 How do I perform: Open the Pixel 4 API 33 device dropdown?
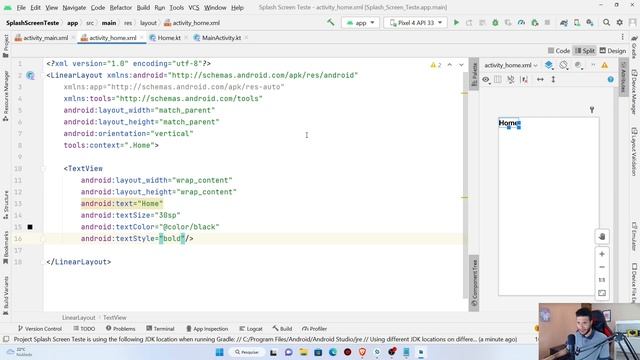(416, 23)
